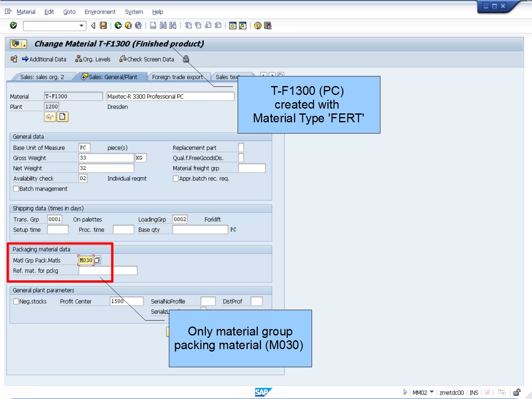
Task: Click the Ref. mat. for pckg field
Action: tap(108, 270)
